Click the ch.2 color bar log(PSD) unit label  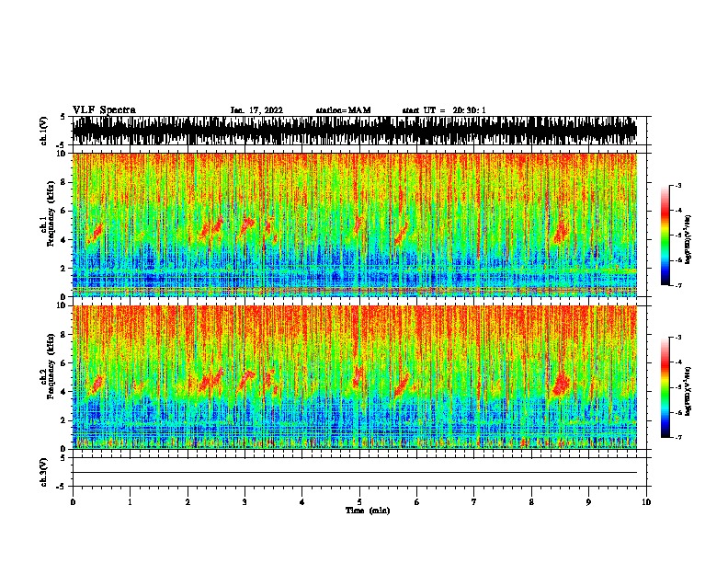click(688, 392)
